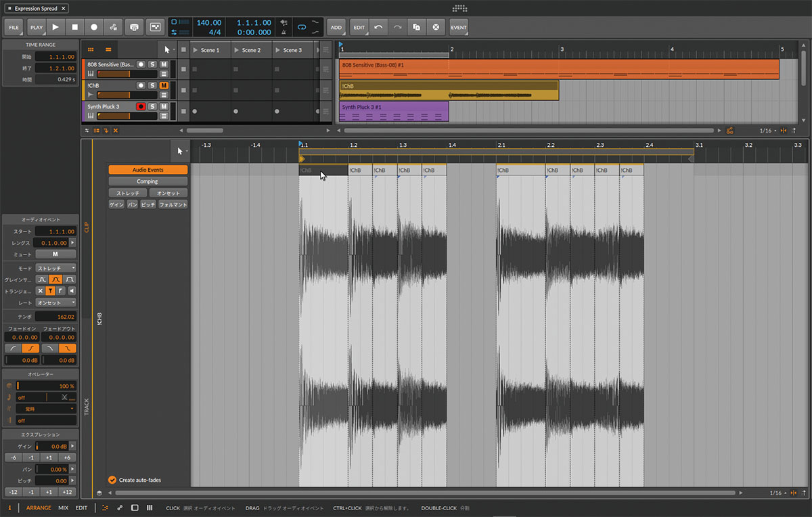Toggle the arranger loop button
The image size is (812, 517).
302,27
